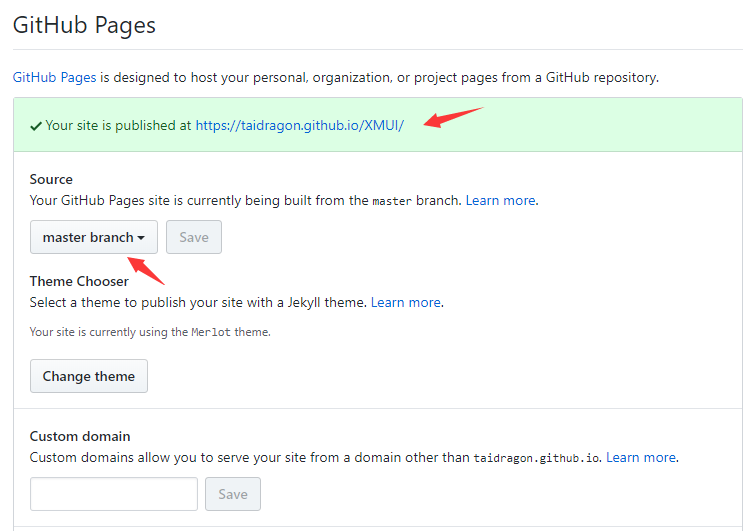Viewport: 751px width, 531px height.
Task: Click the Source section heading
Action: [51, 179]
